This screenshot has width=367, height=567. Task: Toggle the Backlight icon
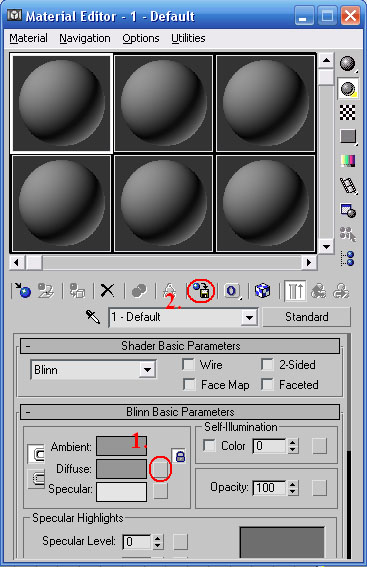click(x=349, y=89)
